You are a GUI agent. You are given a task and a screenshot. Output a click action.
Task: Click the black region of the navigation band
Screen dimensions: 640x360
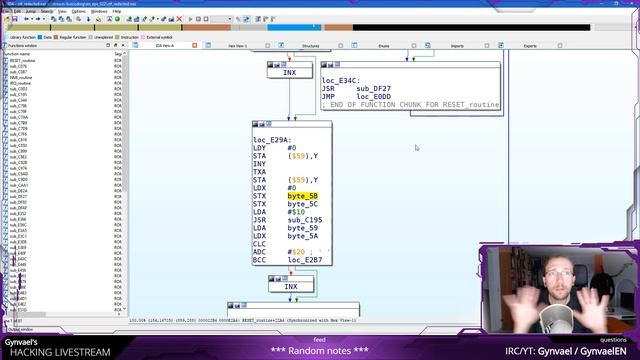pyautogui.click(x=471, y=27)
